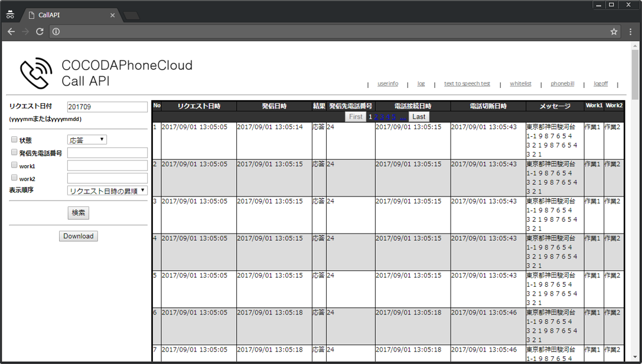This screenshot has height=364, width=642.
Task: Click the 発信日時 column header
Action: [x=274, y=106]
